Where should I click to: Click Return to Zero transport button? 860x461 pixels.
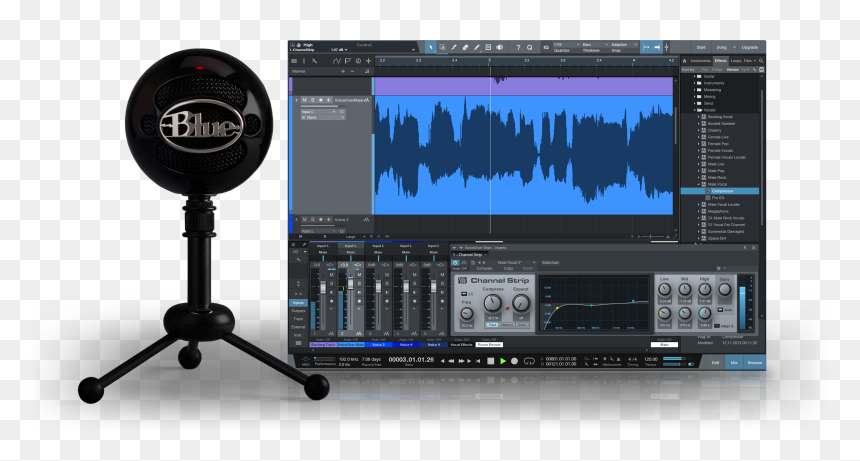[478, 361]
